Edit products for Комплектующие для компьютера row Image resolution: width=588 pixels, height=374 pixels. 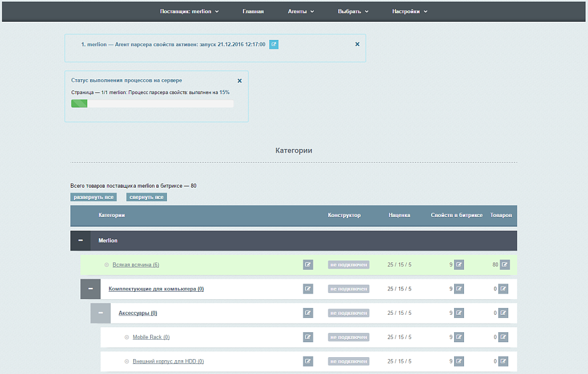[x=505, y=289]
